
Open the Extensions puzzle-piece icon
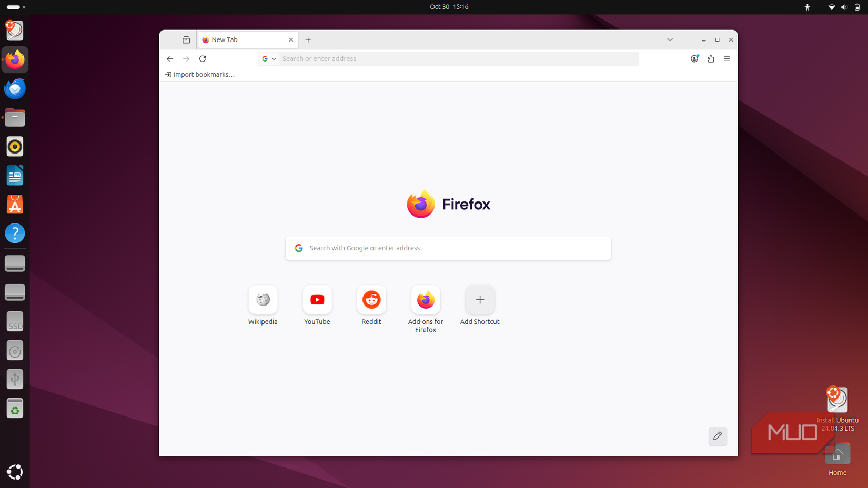pyautogui.click(x=711, y=58)
